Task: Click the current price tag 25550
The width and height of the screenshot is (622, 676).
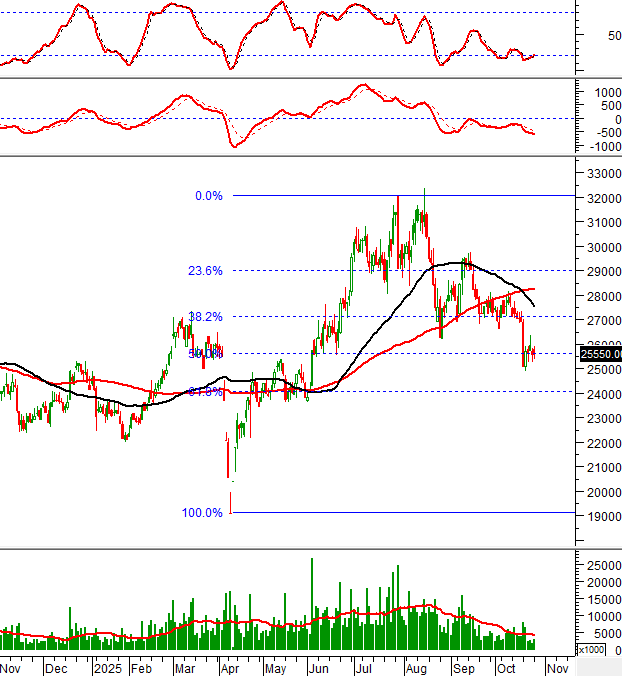Action: (x=600, y=354)
